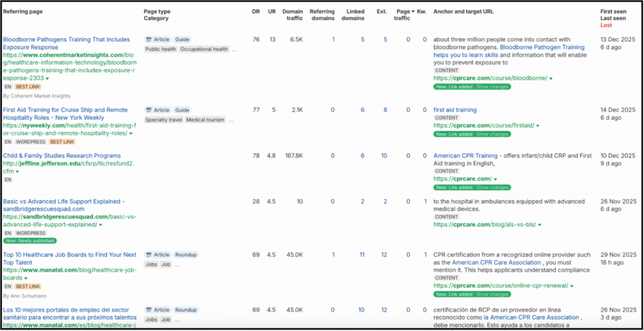Screen dimensions: 644x331
Task: Click 'By Coherent Market Insights' author text
Action: (36, 96)
